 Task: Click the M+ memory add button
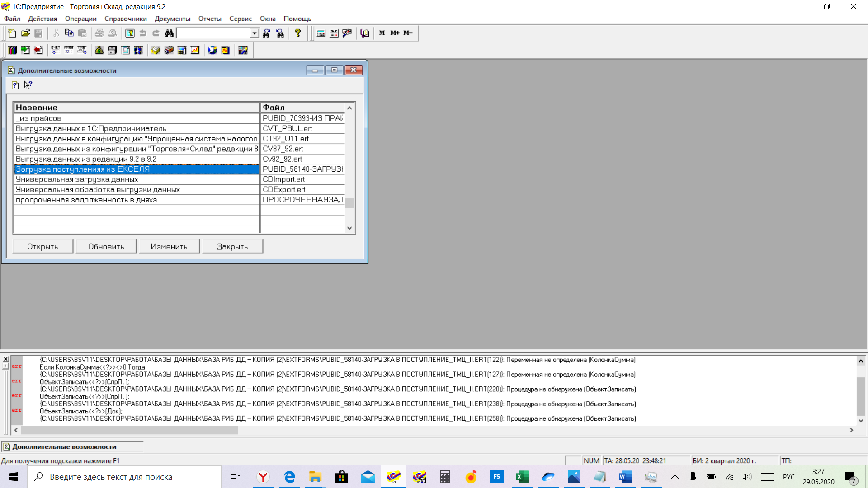click(395, 33)
